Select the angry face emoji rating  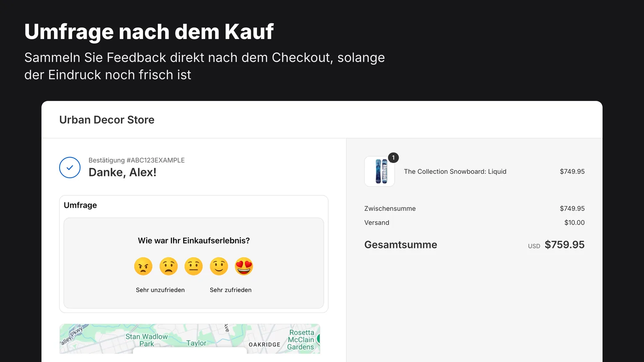(143, 266)
